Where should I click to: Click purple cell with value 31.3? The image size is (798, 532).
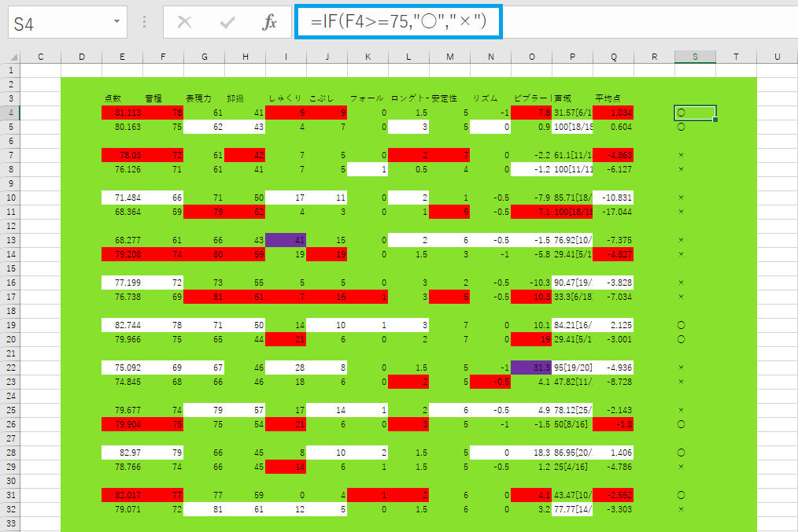(531, 367)
